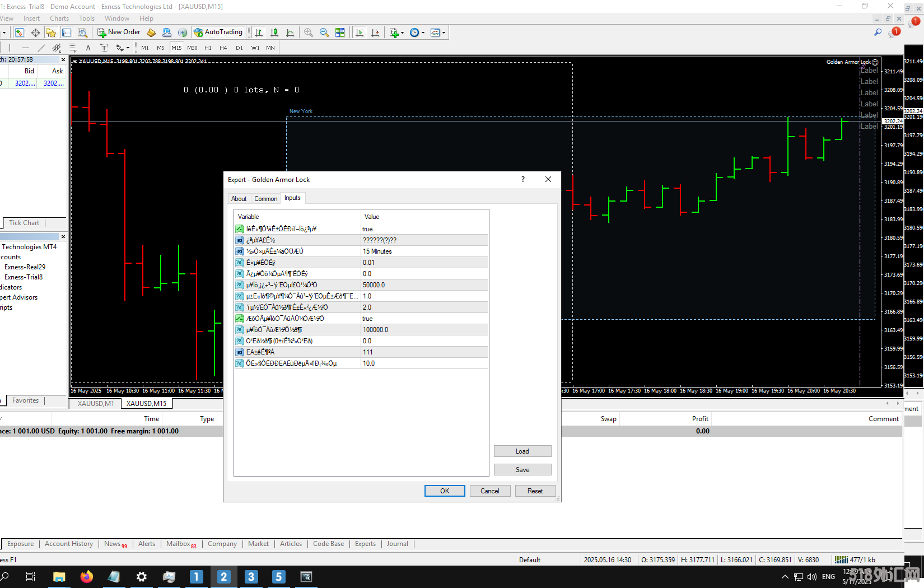Click the value cell showing 111

point(424,352)
